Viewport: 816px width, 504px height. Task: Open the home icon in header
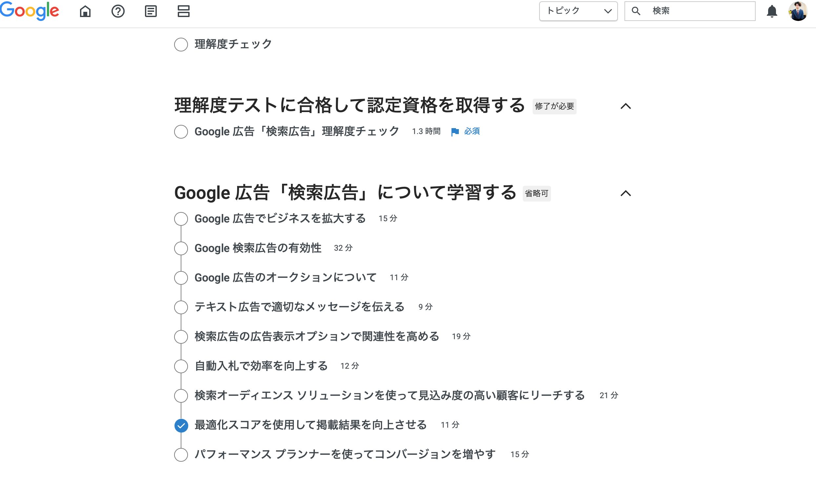pyautogui.click(x=85, y=11)
